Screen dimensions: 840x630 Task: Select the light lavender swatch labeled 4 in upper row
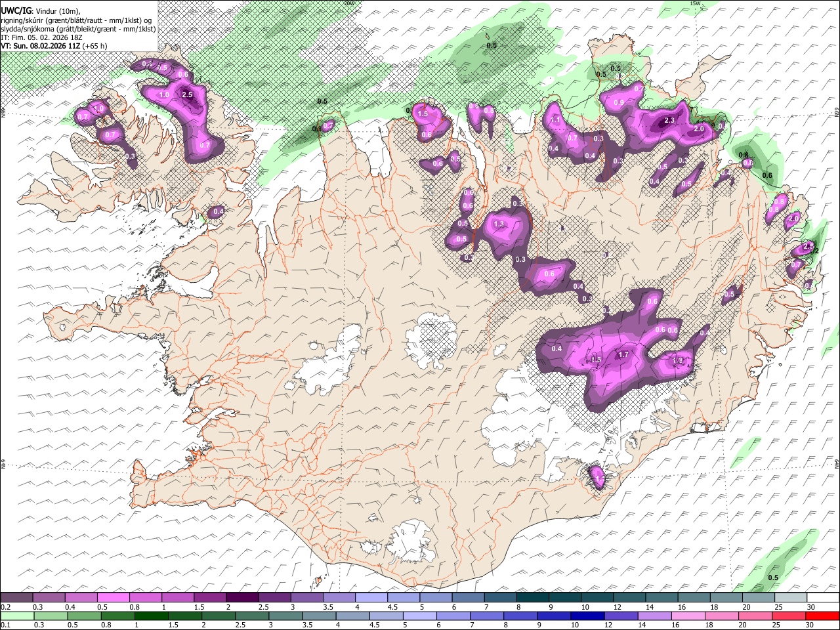371,598
